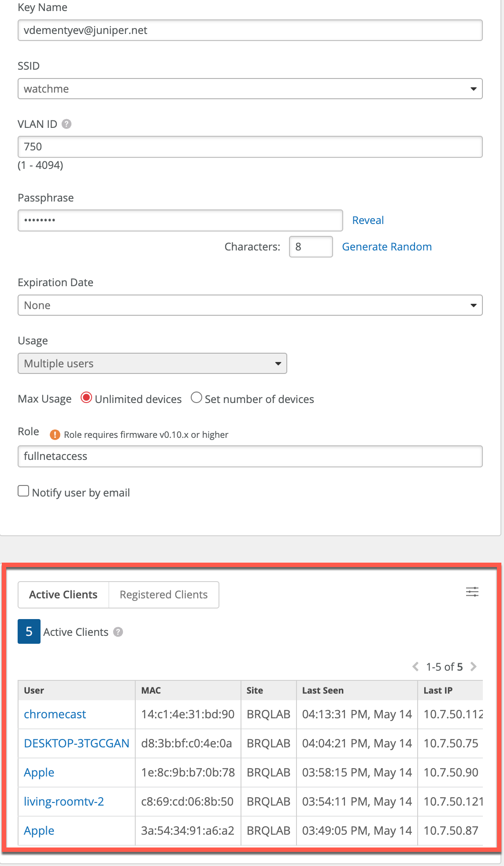Viewport: 504px width, 866px height.
Task: Expand the Expiration Date dropdown
Action: pyautogui.click(x=250, y=305)
